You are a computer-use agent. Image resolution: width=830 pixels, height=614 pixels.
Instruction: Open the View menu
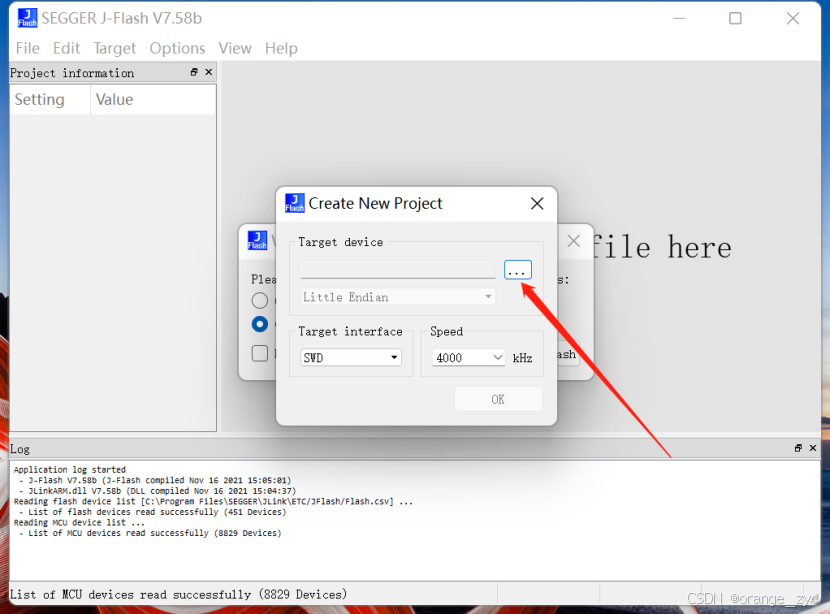click(x=235, y=48)
